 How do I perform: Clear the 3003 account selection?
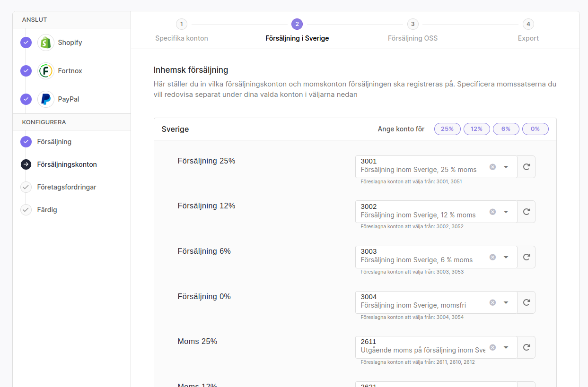(x=492, y=257)
